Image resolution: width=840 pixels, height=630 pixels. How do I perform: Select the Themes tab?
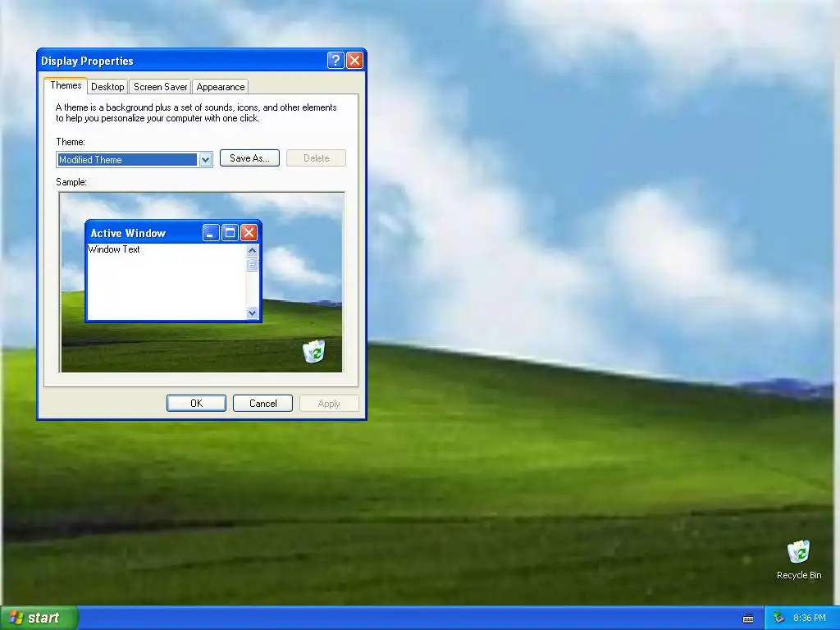pyautogui.click(x=66, y=85)
